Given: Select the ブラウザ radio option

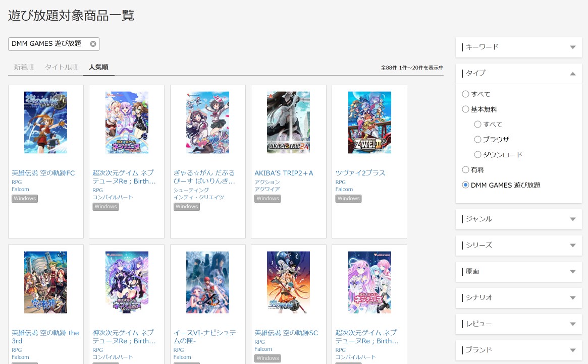Looking at the screenshot, I should point(477,139).
